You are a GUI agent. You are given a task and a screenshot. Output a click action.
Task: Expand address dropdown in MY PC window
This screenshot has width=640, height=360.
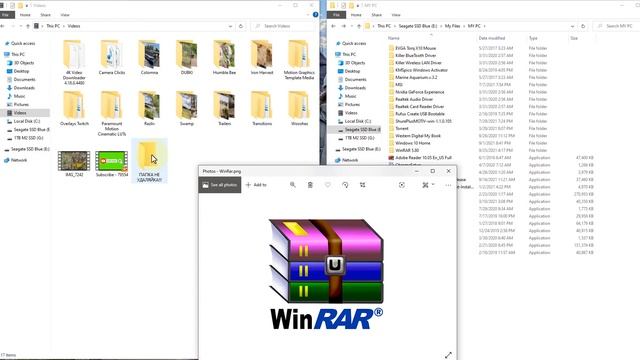coord(572,26)
